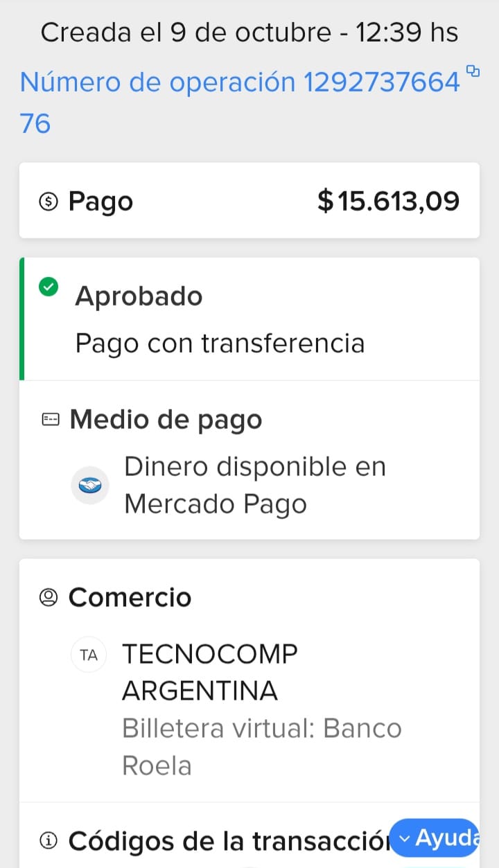Expand the Ayuda chevron arrow
This screenshot has width=499, height=868.
[x=405, y=839]
